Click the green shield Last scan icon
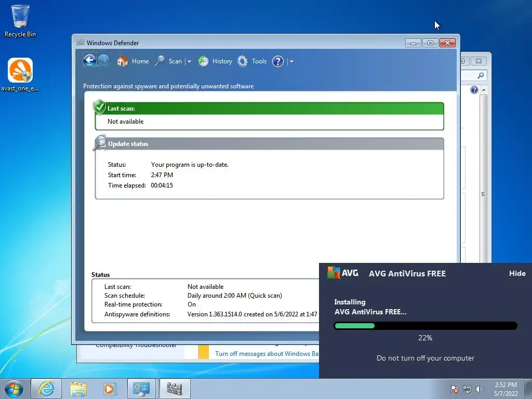The image size is (532, 399). pyautogui.click(x=99, y=107)
